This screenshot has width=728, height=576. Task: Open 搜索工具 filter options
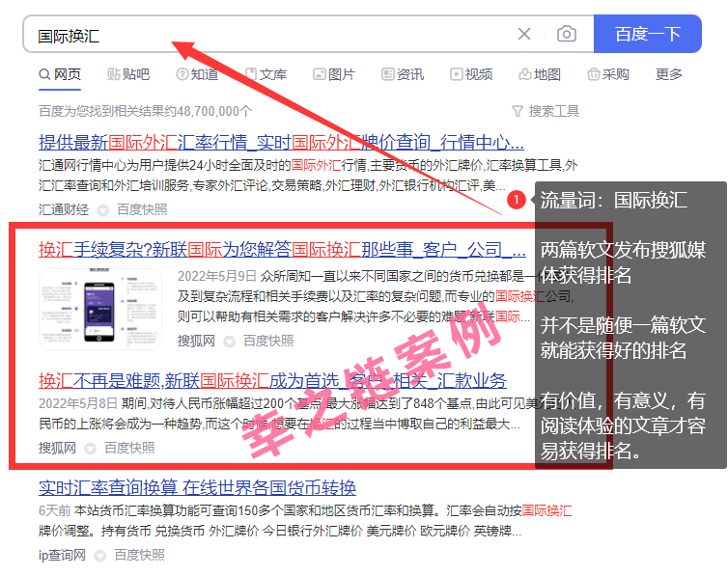coord(546,111)
